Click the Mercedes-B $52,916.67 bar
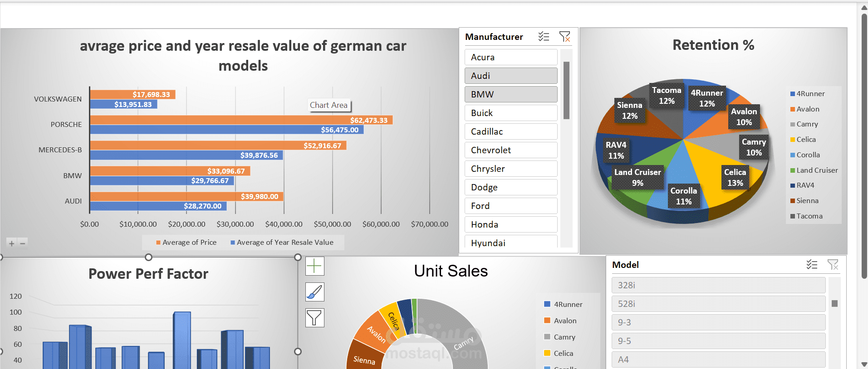 (218, 146)
